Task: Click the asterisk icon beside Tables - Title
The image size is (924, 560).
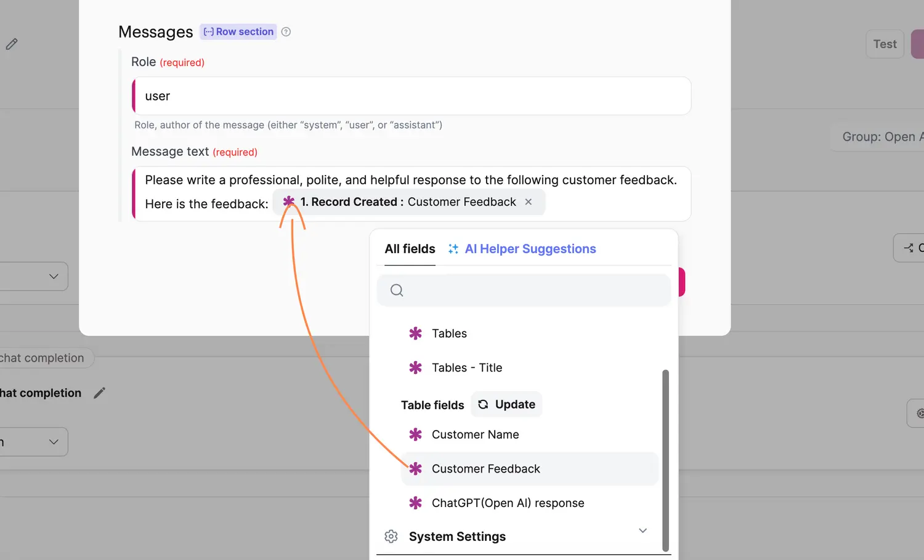Action: [x=416, y=367]
